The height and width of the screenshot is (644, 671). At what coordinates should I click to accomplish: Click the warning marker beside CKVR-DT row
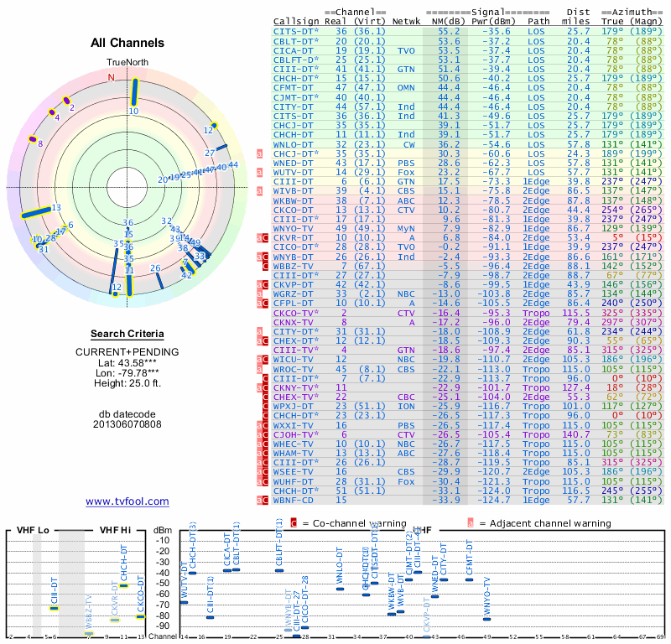coord(263,238)
